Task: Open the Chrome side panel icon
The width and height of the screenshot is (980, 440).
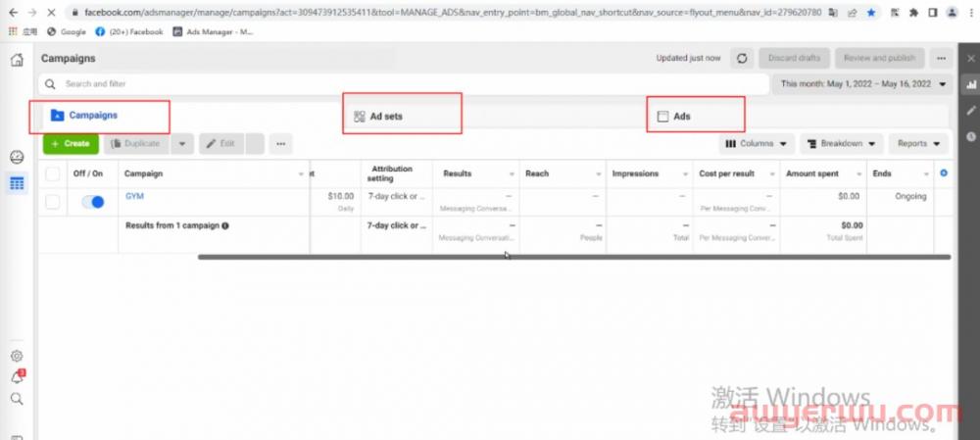Action: click(x=933, y=13)
